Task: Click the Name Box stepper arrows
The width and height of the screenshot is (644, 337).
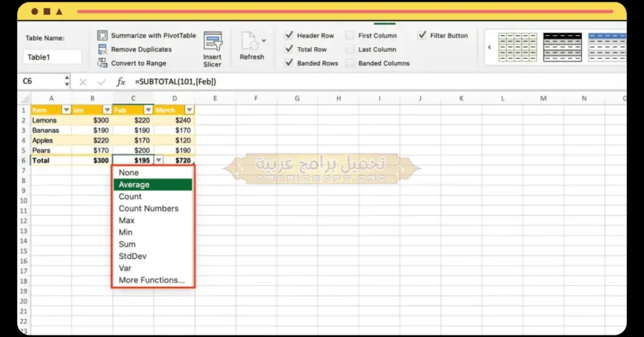Action: coord(67,81)
